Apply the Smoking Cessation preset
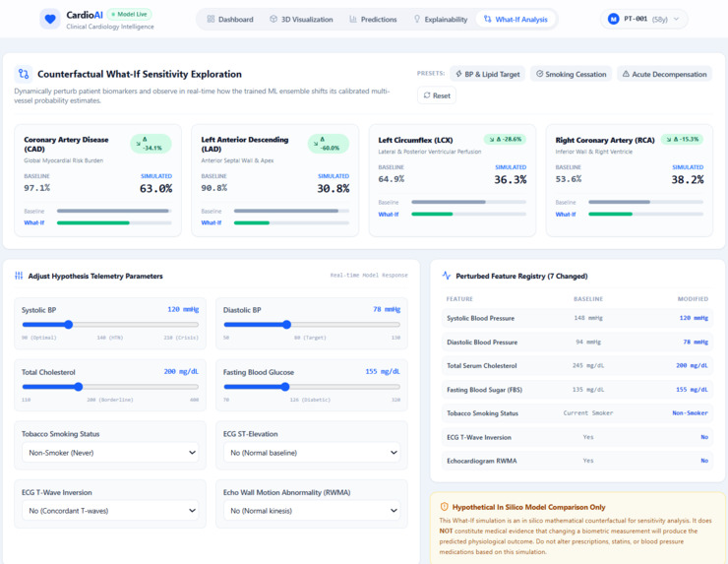Image resolution: width=728 pixels, height=564 pixels. (x=571, y=74)
